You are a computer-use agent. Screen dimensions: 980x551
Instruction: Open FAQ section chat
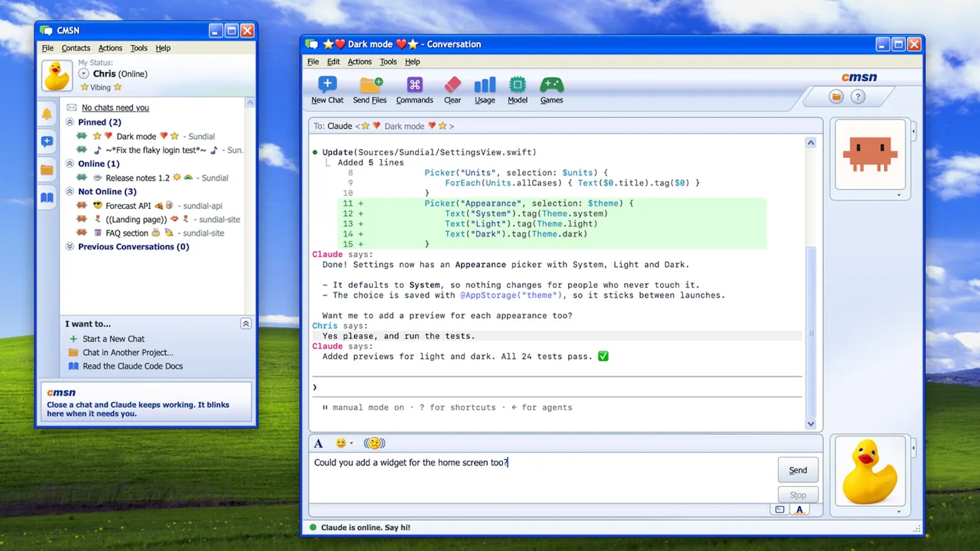pos(150,233)
